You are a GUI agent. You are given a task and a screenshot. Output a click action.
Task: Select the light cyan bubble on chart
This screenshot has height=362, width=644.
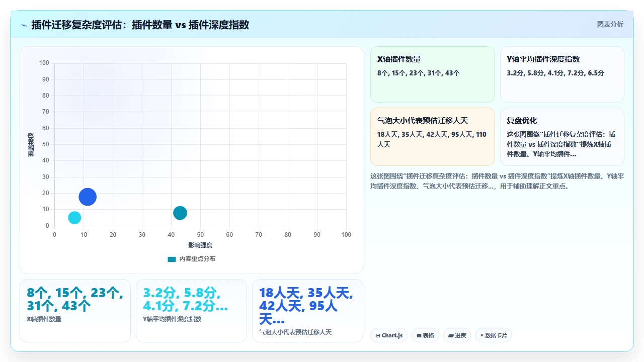click(74, 218)
